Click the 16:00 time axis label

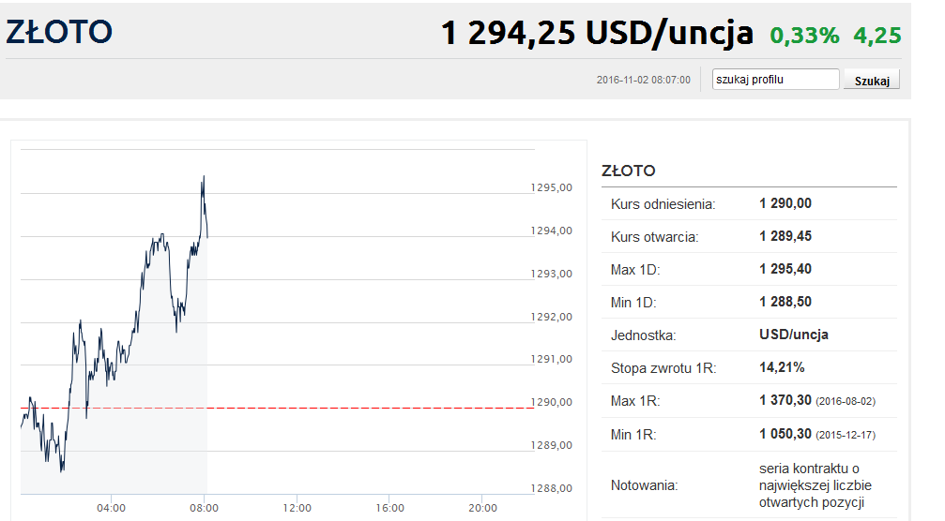coord(389,508)
